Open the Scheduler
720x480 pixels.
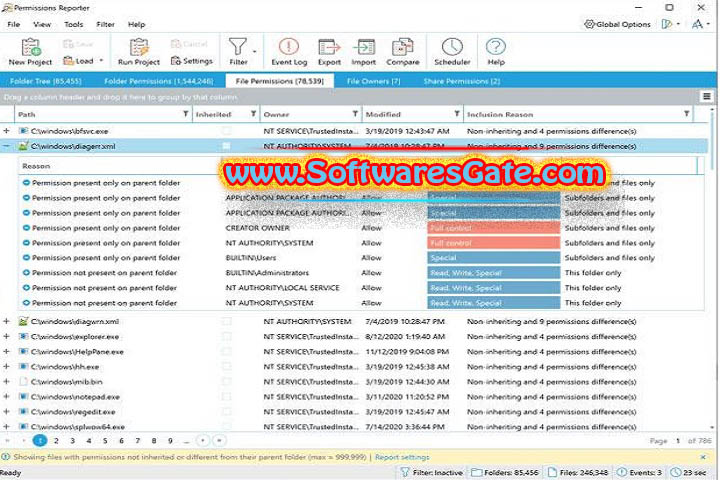(452, 51)
